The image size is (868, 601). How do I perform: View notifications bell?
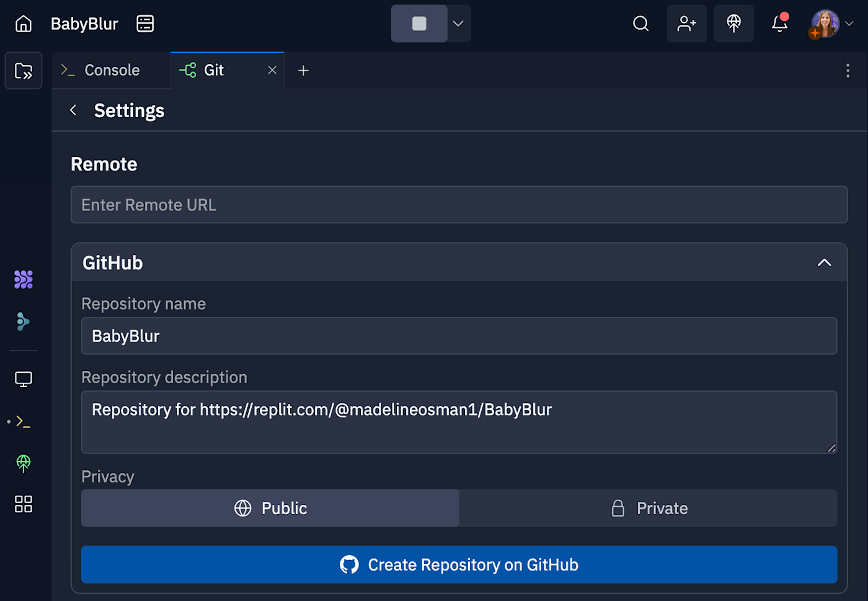[x=779, y=24]
